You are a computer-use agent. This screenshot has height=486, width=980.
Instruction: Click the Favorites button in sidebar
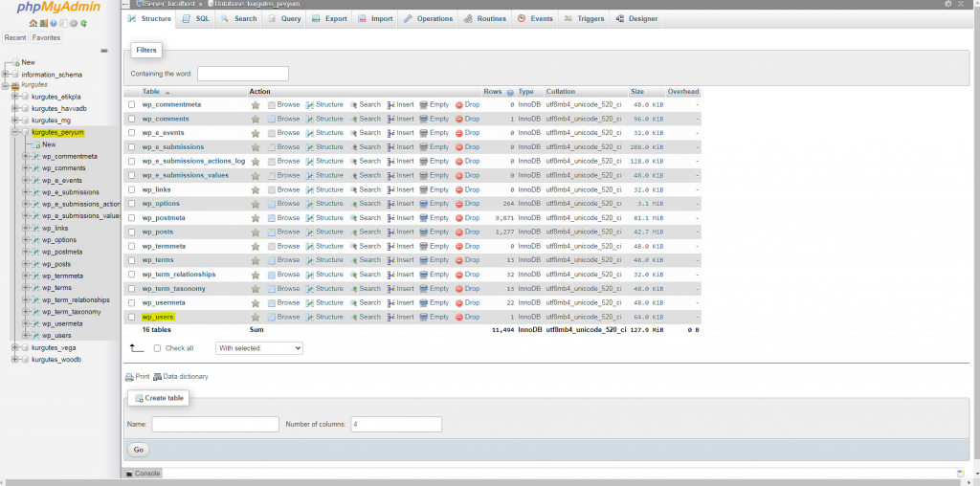47,37
